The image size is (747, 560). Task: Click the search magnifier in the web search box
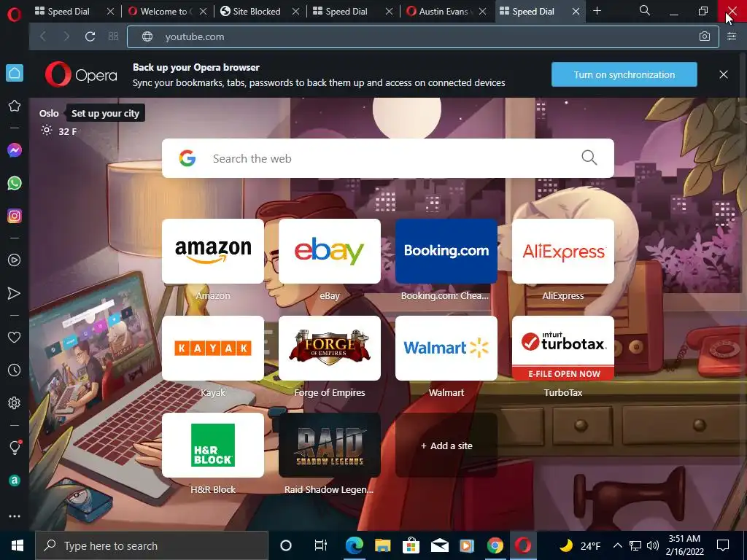[589, 157]
